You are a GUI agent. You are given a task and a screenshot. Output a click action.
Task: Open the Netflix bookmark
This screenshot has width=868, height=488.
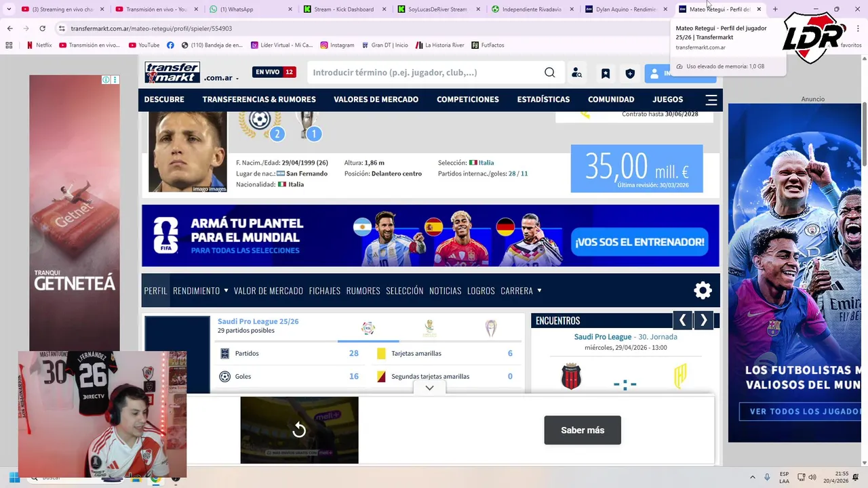[x=39, y=45]
